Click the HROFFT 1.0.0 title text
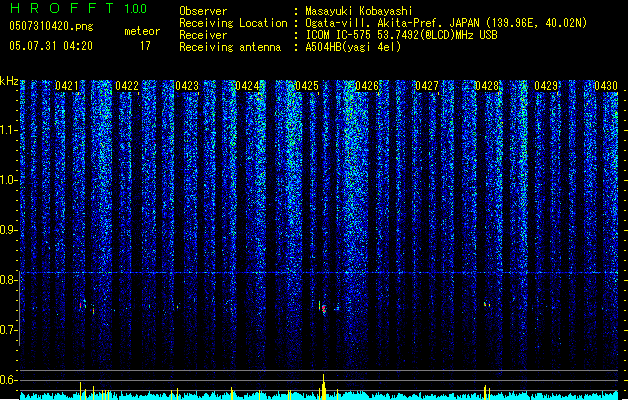 79,8
